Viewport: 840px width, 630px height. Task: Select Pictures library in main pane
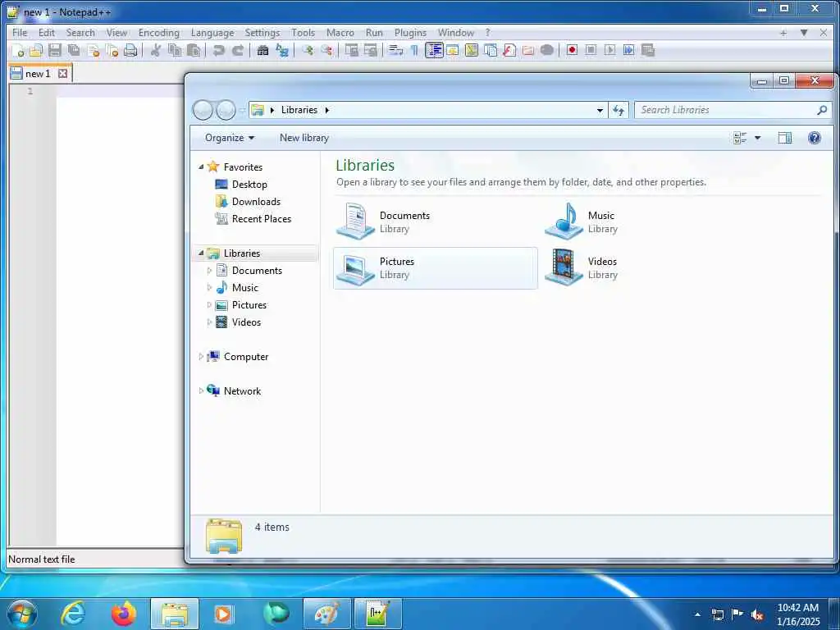(x=435, y=268)
